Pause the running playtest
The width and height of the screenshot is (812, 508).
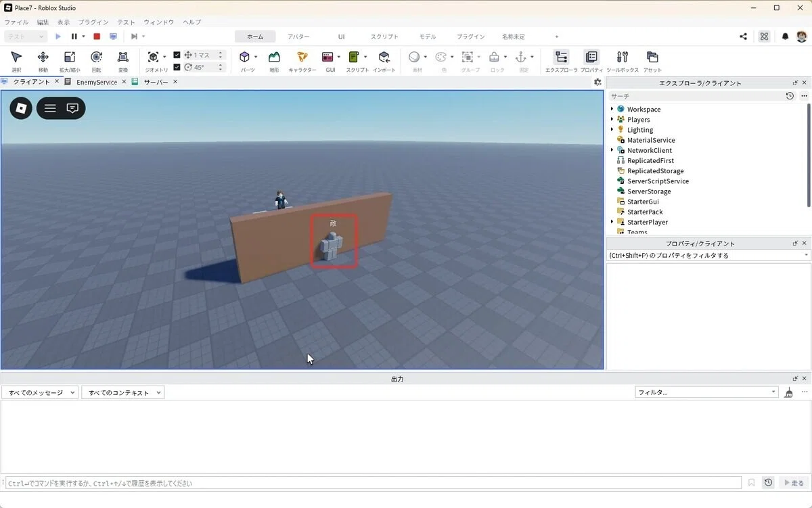click(x=74, y=37)
